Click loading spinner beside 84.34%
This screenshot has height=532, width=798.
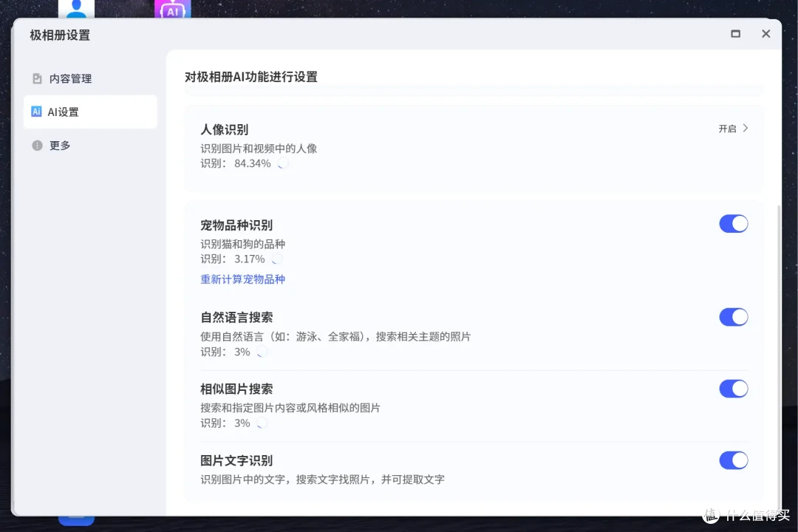click(x=282, y=163)
